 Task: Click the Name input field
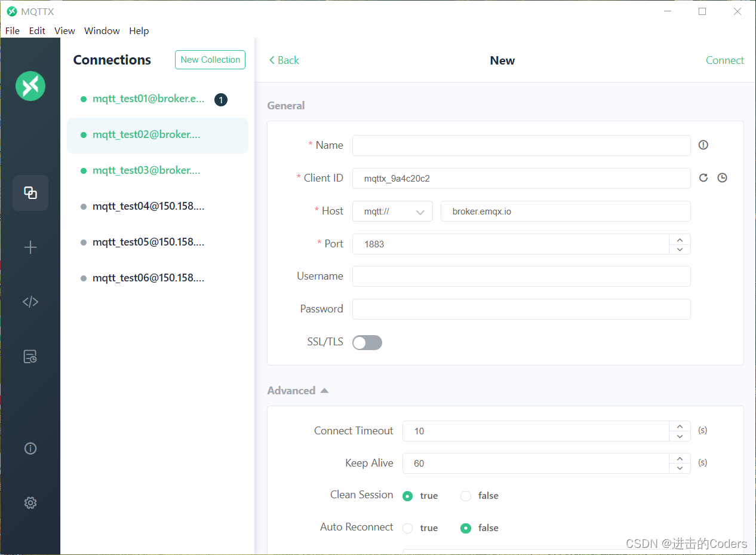[x=521, y=145]
